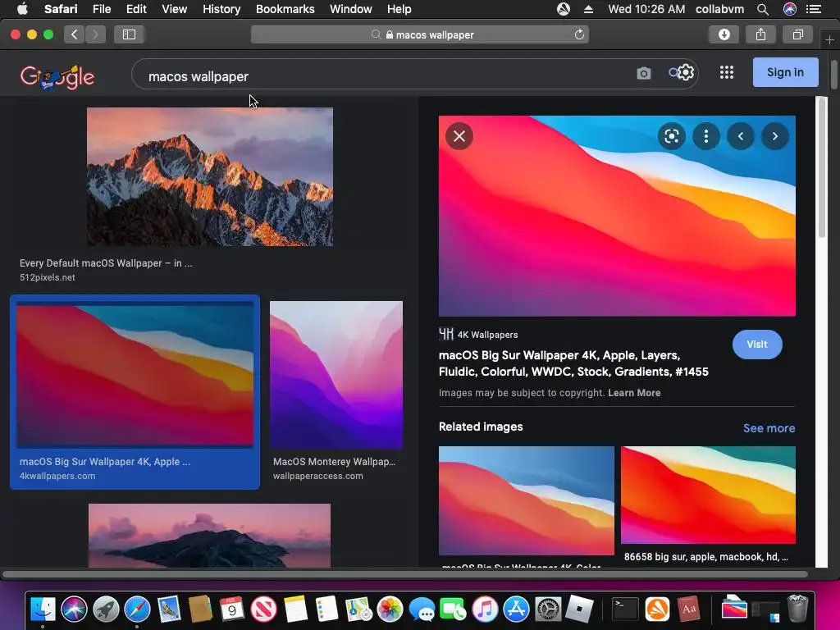Select the Catalina island wallpaper thumbnail

[209, 535]
